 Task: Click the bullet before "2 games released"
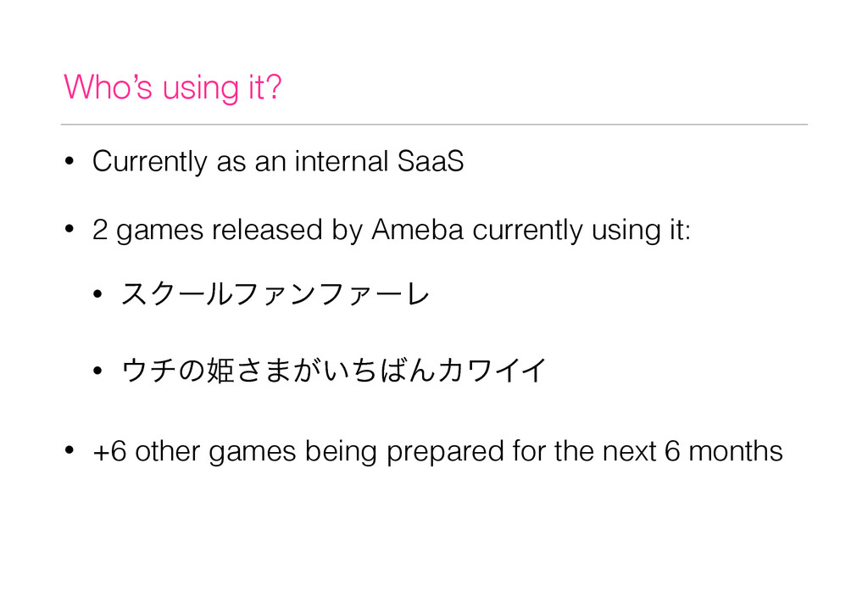[x=70, y=229]
